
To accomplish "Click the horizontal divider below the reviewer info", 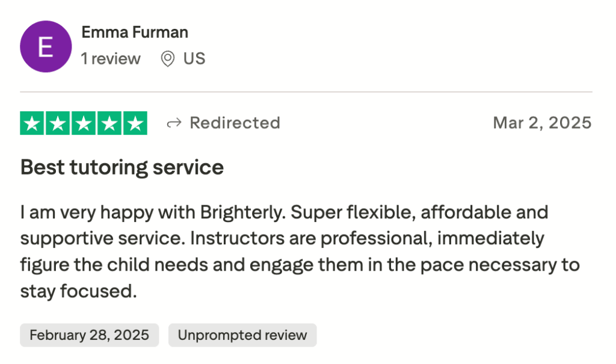I will 306,92.
